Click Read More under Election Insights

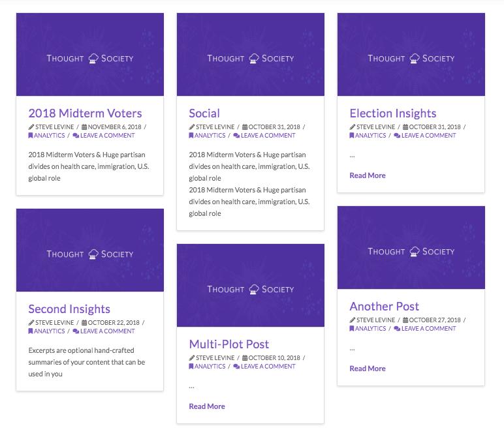[368, 175]
